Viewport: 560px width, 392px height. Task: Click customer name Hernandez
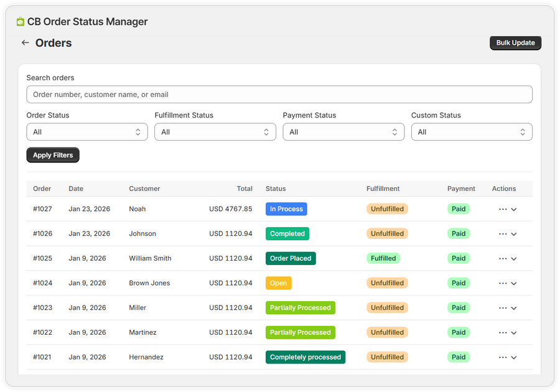[146, 357]
